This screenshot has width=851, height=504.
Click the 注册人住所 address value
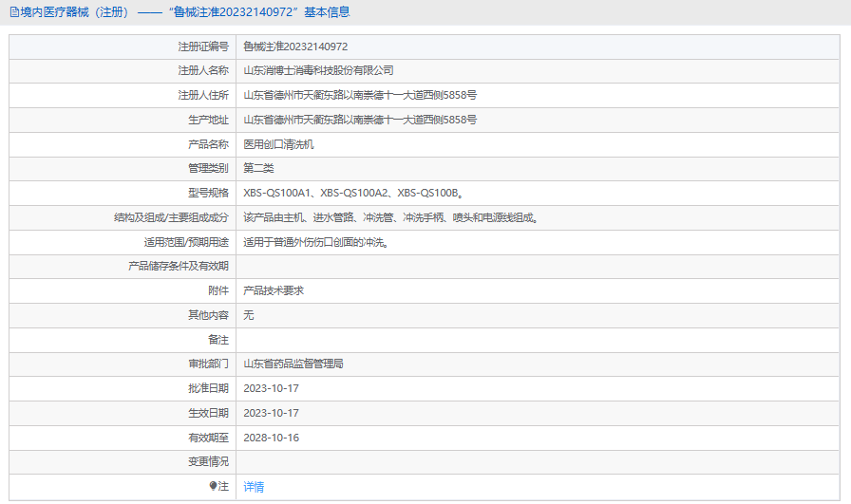pyautogui.click(x=360, y=95)
